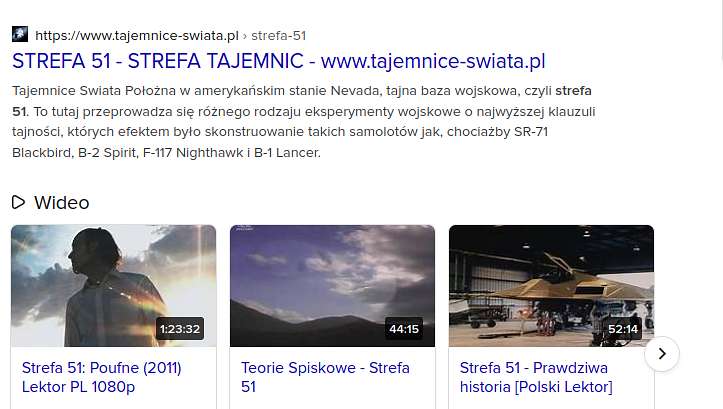Click the strefa-51 breadcrumb segment
Screen dimensions: 723x409
(279, 36)
